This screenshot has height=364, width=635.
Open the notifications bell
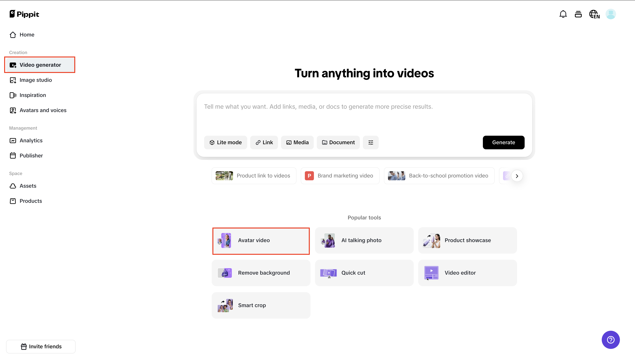pyautogui.click(x=563, y=14)
